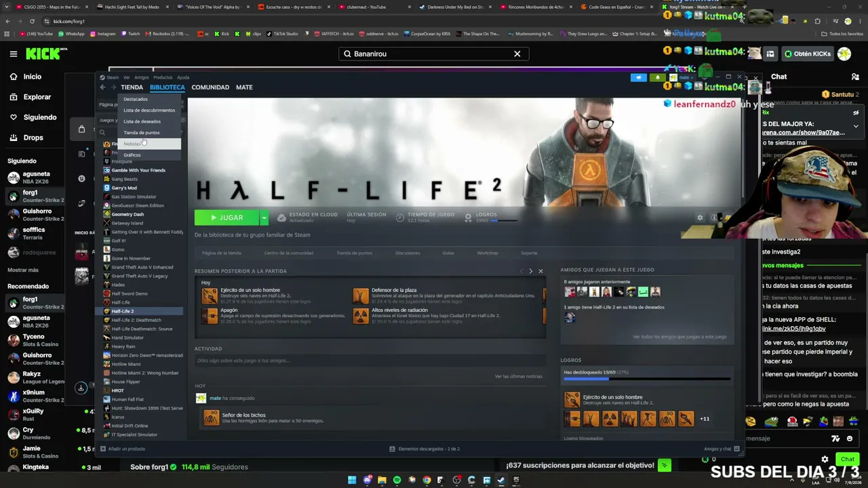Clear the Bananirou search text
Screen dimensions: 868x488
[517, 54]
